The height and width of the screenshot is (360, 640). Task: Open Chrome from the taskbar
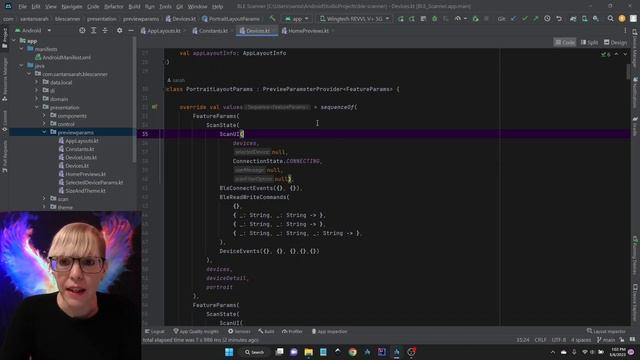[x=352, y=352]
